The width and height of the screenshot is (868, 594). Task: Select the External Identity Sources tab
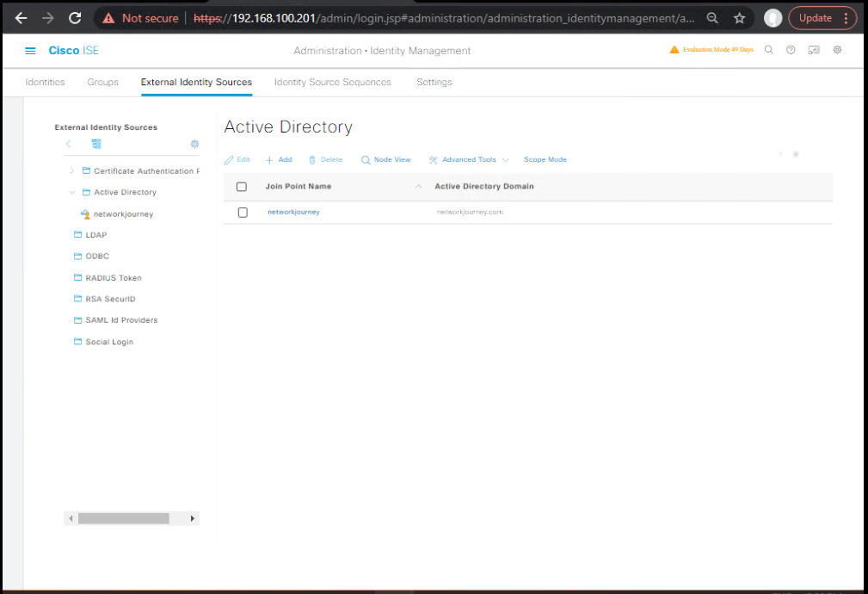(196, 82)
